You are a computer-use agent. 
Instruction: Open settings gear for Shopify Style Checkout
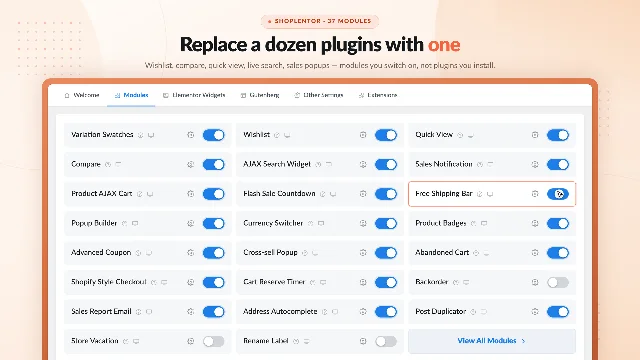191,282
